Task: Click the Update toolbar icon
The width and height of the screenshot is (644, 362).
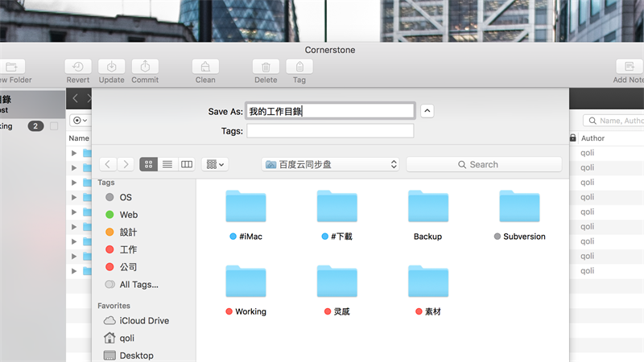Action: coord(111,68)
